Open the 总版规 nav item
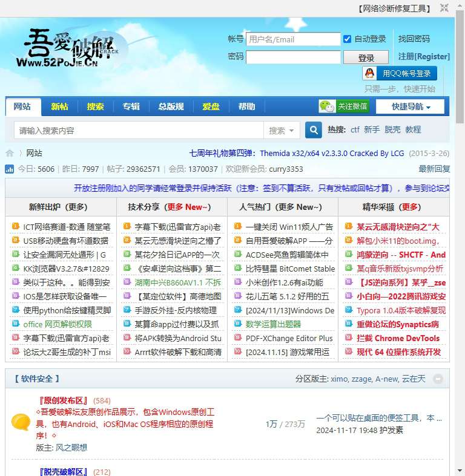Image resolution: width=465 pixels, height=476 pixels. [171, 106]
